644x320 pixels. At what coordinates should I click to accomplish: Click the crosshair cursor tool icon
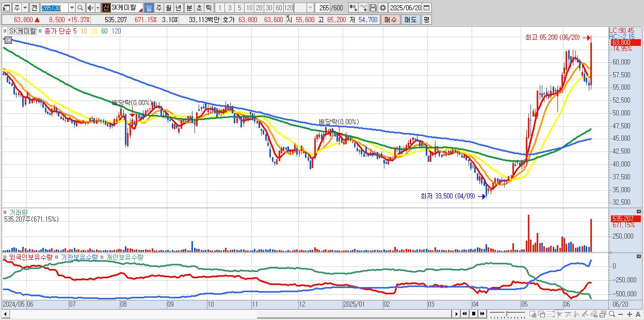(x=559, y=314)
